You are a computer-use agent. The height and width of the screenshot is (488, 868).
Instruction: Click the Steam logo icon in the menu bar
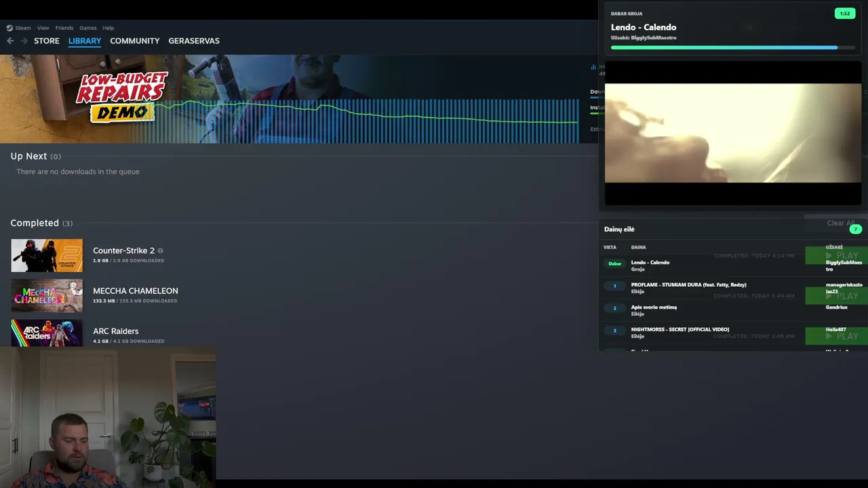9,28
